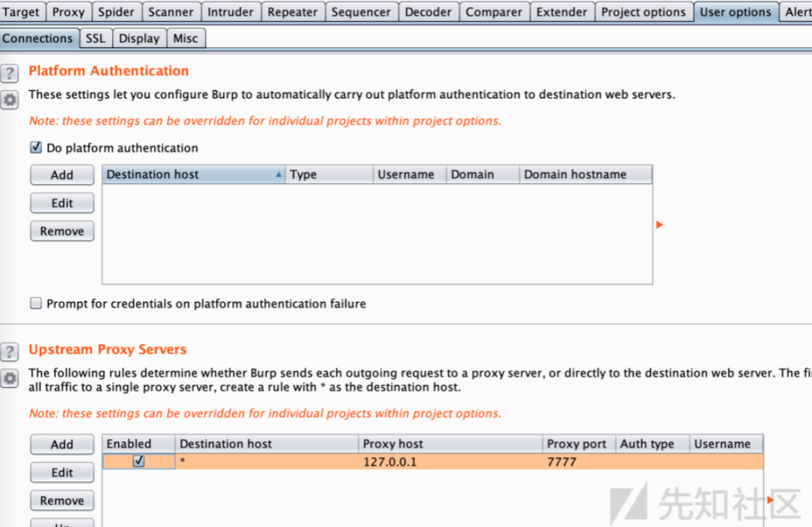
Task: Click Remove in Platform Authentication
Action: [x=62, y=231]
